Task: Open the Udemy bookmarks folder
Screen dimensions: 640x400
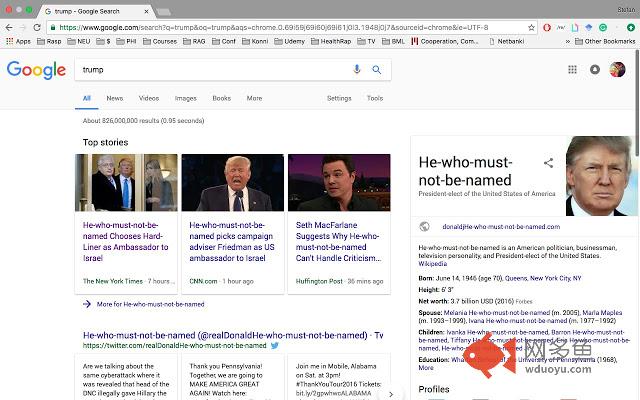Action: pos(289,41)
